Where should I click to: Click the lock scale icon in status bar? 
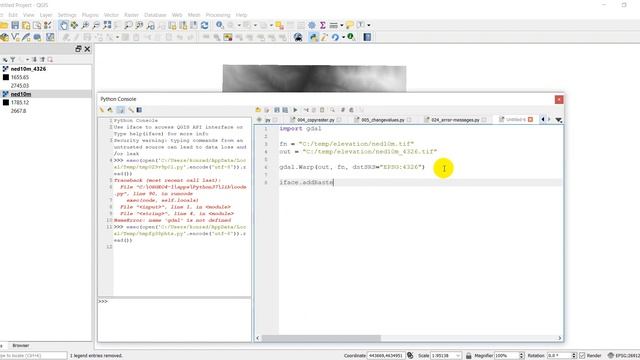click(x=469, y=356)
